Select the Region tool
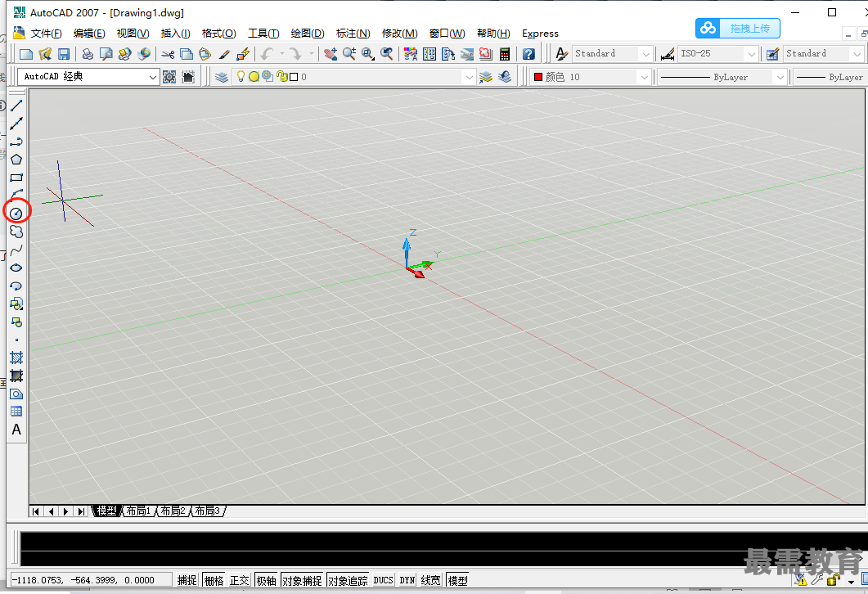 (x=16, y=394)
